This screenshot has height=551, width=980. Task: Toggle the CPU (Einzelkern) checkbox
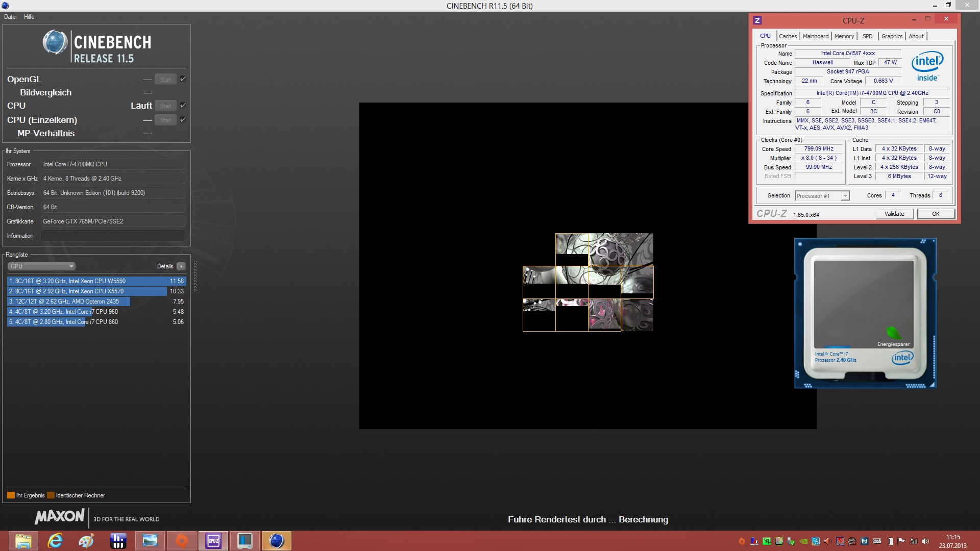[183, 120]
